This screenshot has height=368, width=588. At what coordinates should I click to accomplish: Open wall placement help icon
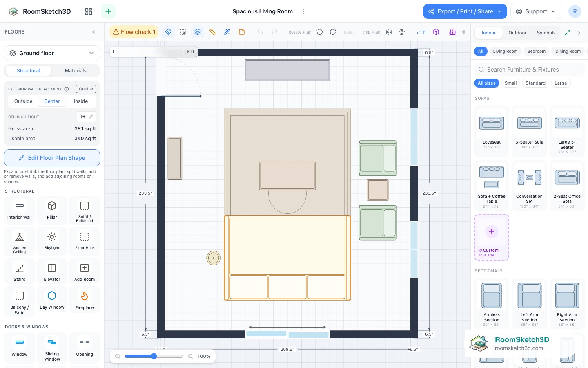pos(67,89)
